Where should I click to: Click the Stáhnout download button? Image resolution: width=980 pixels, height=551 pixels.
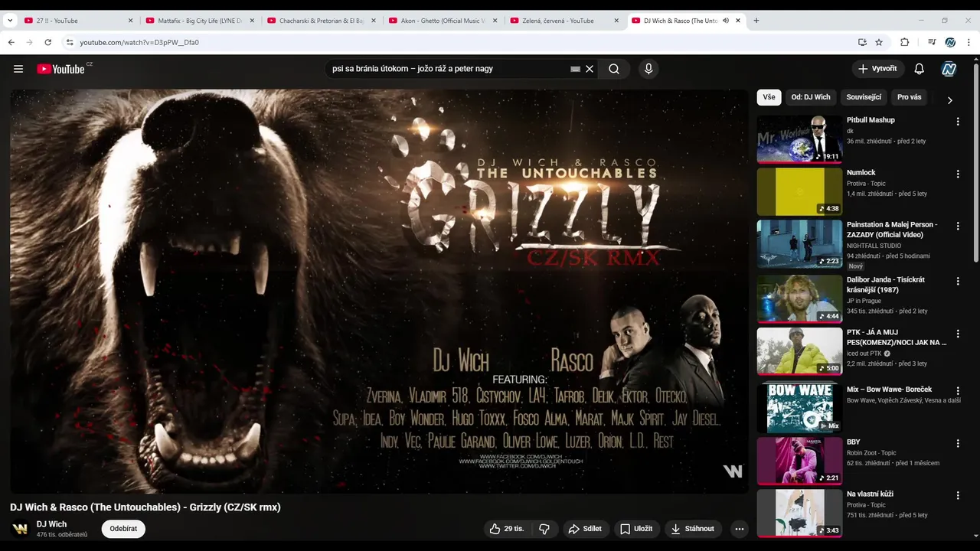click(x=693, y=529)
